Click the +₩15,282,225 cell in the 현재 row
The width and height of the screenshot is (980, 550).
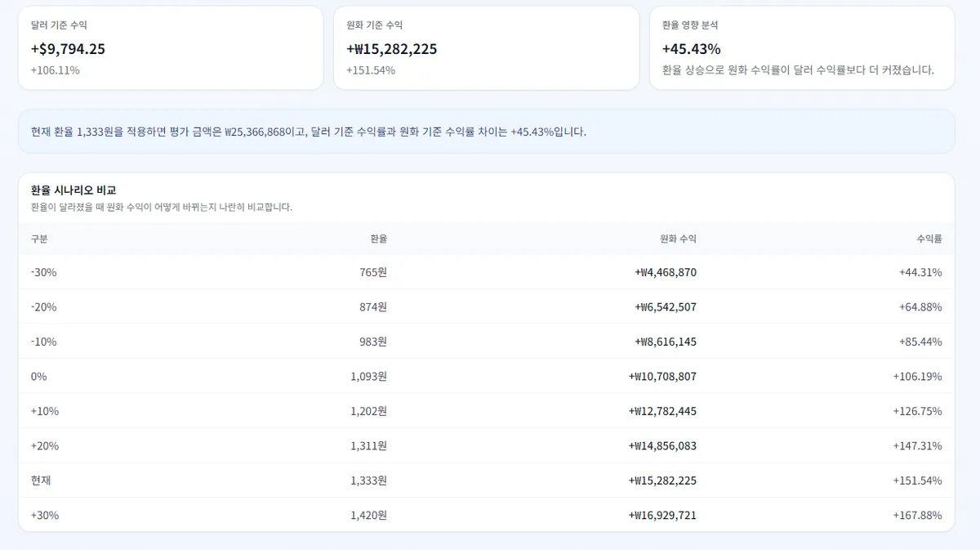tap(662, 481)
